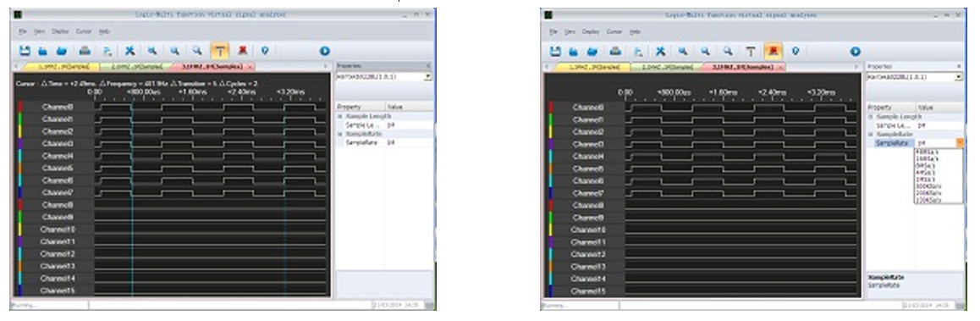Image resolution: width=980 pixels, height=321 pixels.
Task: Toggle the highlighted cursor T tool in left window
Action: coord(220,51)
